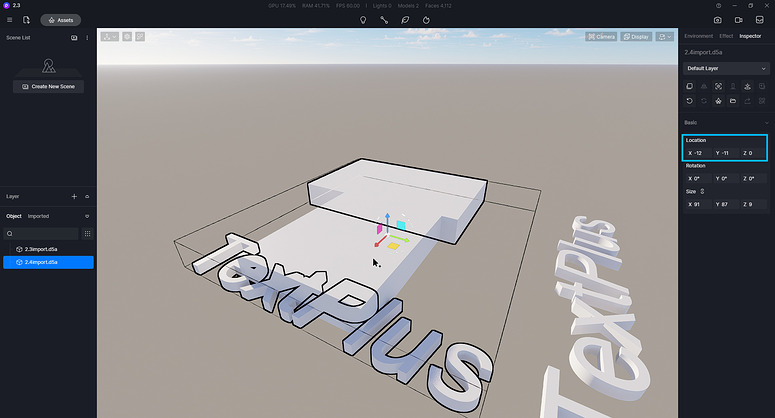Click the drop to ground icon
The height and width of the screenshot is (418, 775).
pos(747,86)
